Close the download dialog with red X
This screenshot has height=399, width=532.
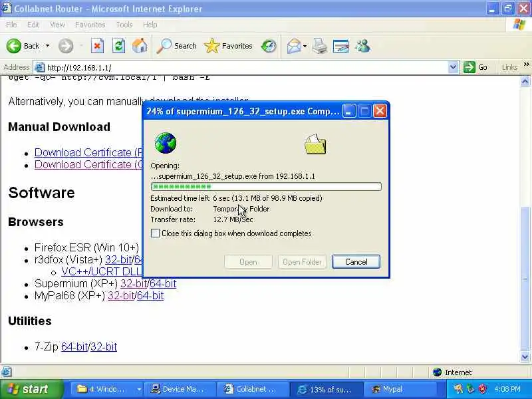pos(380,110)
